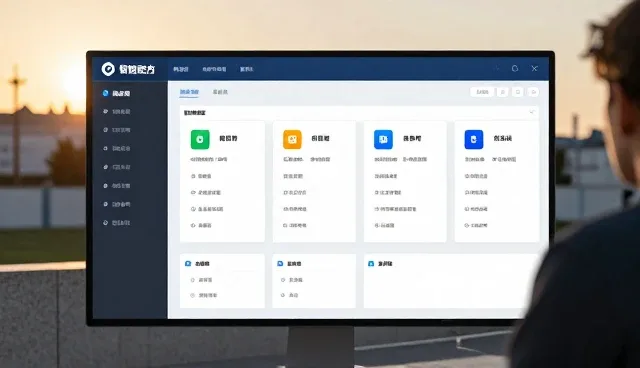Click the blue icon of second bottom card
Screen dimensions: 640x368
[x=280, y=264]
